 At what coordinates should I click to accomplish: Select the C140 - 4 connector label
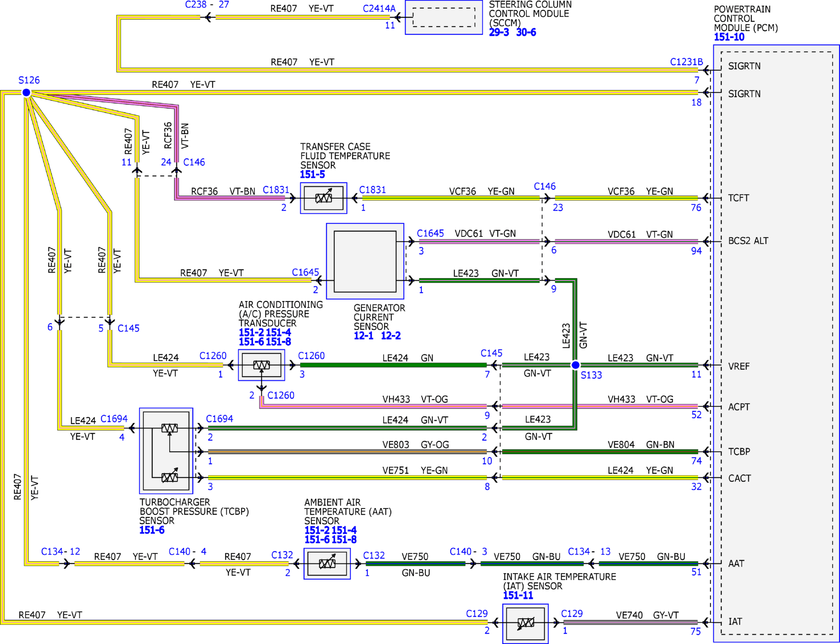pos(188,551)
